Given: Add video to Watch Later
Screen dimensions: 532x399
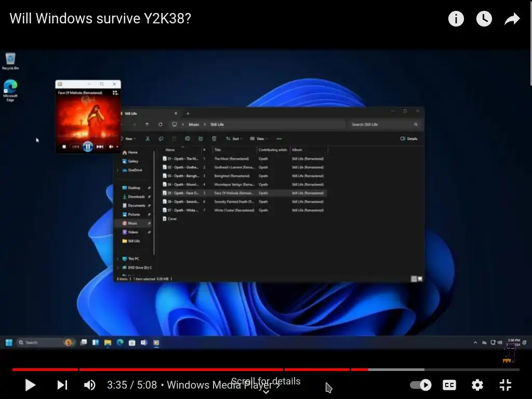Looking at the screenshot, I should pyautogui.click(x=484, y=19).
